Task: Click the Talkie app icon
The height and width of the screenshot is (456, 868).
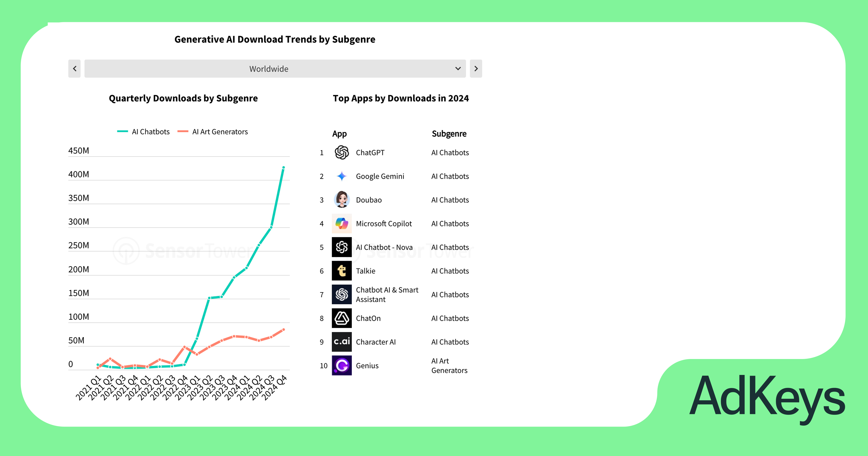Action: pyautogui.click(x=342, y=271)
